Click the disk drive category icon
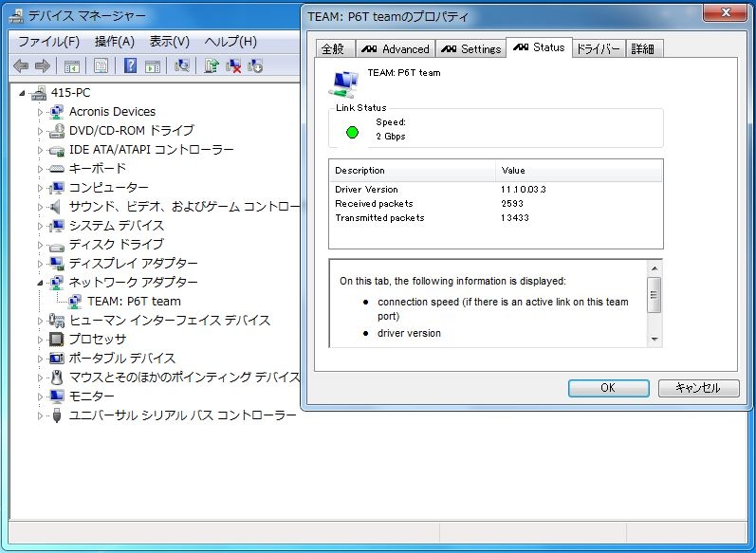The image size is (756, 553). click(56, 247)
